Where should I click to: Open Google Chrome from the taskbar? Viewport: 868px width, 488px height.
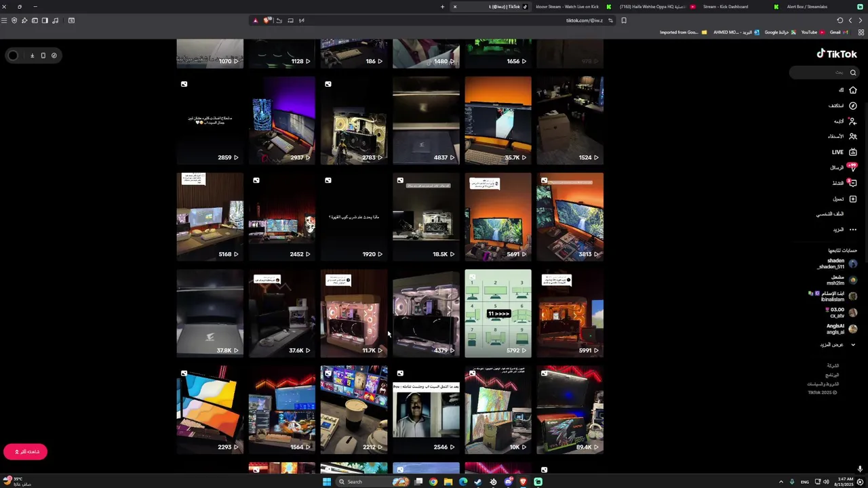coord(433,482)
